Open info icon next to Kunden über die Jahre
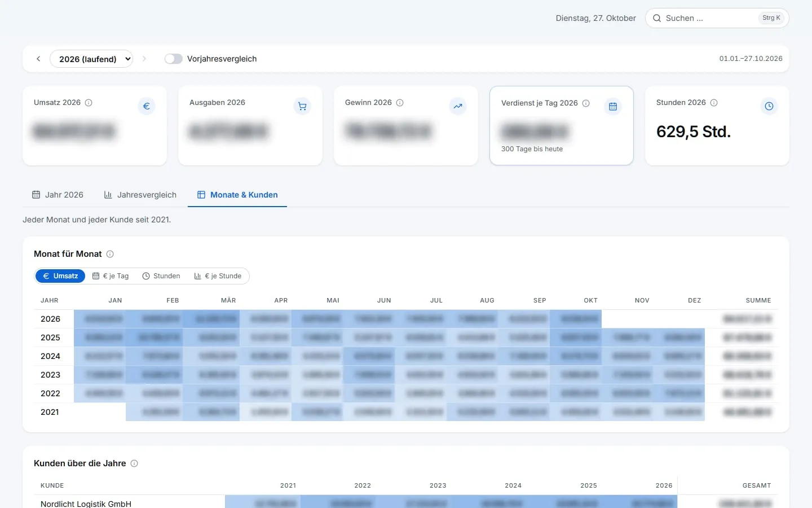The width and height of the screenshot is (812, 508). 134,463
